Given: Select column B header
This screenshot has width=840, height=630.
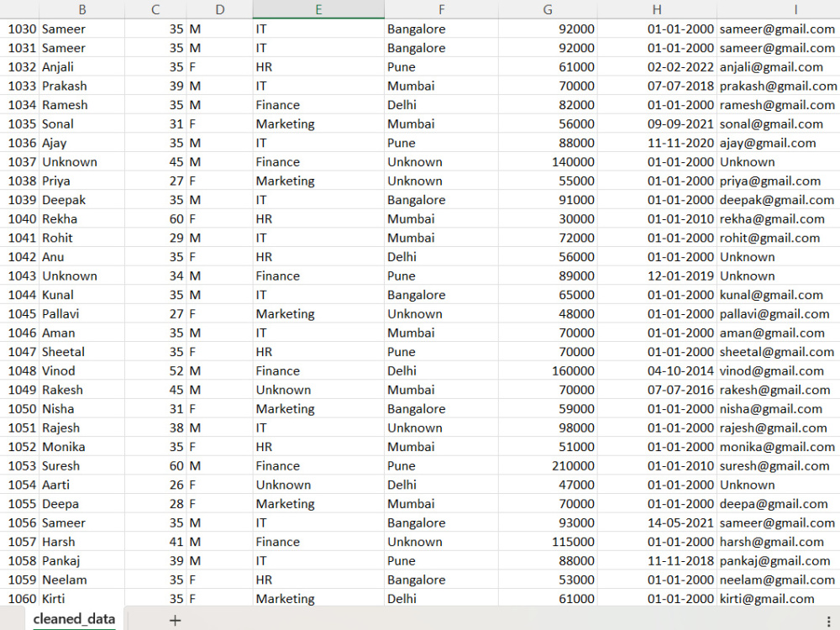Looking at the screenshot, I should [82, 9].
